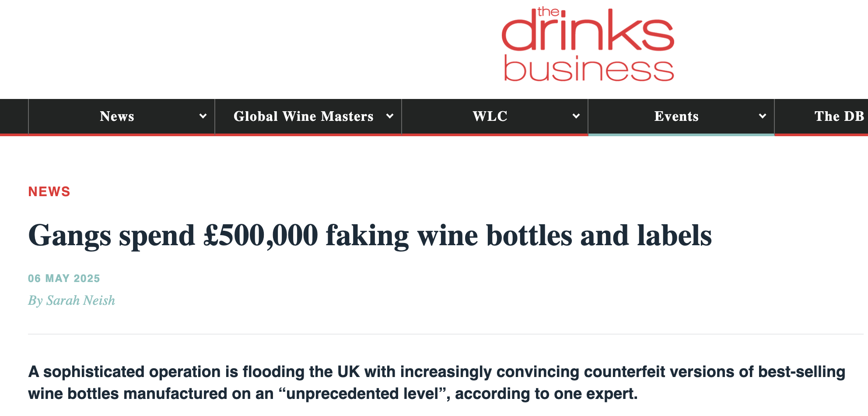
Task: Open the Events navigation item
Action: (x=676, y=116)
